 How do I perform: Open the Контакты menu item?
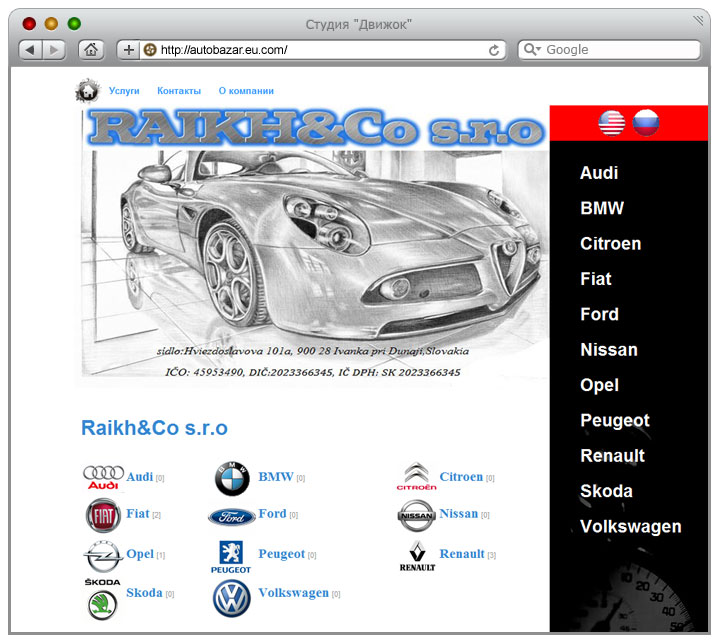[179, 91]
